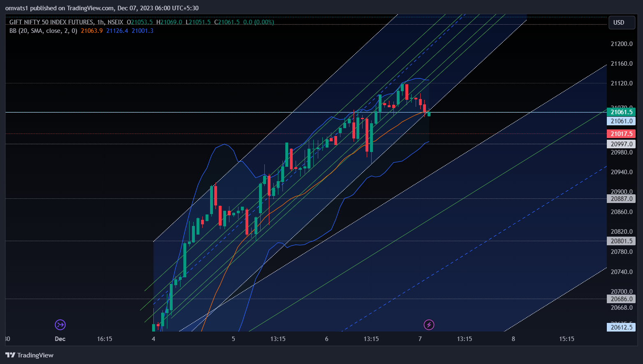Click the 20940.0 price scale tick

[622, 172]
